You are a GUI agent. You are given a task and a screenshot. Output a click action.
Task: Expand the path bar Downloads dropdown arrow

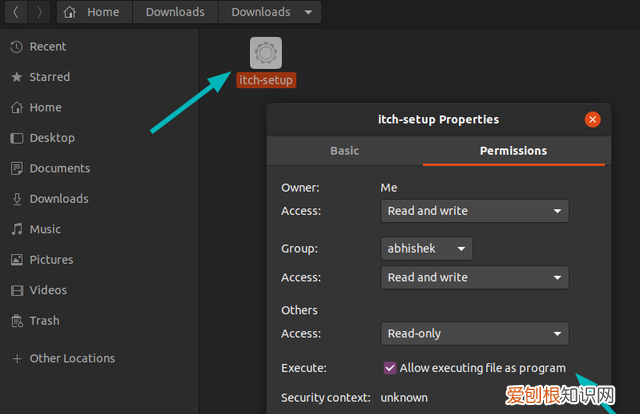pos(309,12)
